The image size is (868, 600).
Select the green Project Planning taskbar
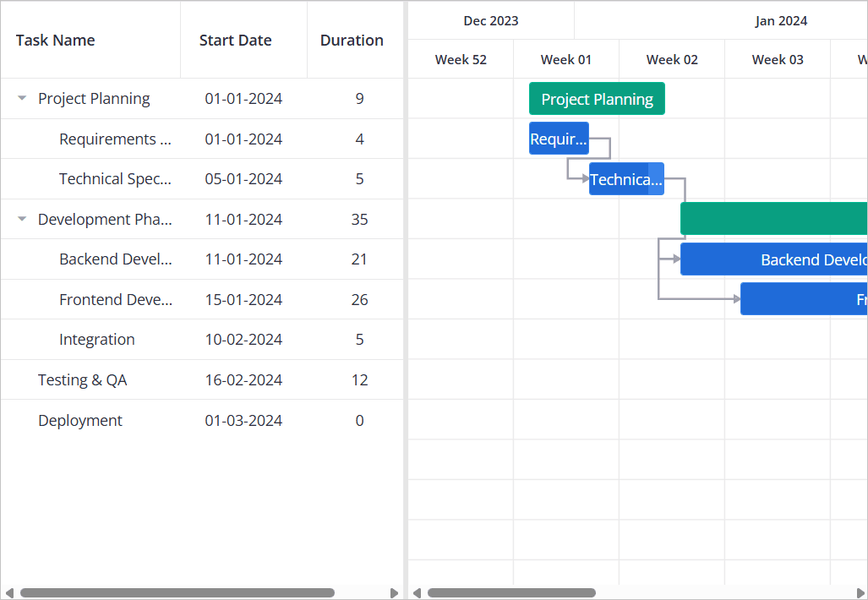pos(597,99)
